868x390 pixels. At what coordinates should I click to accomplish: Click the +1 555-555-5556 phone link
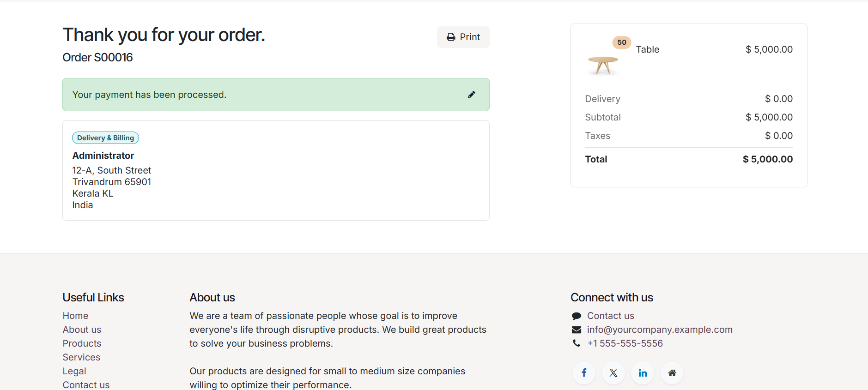625,343
